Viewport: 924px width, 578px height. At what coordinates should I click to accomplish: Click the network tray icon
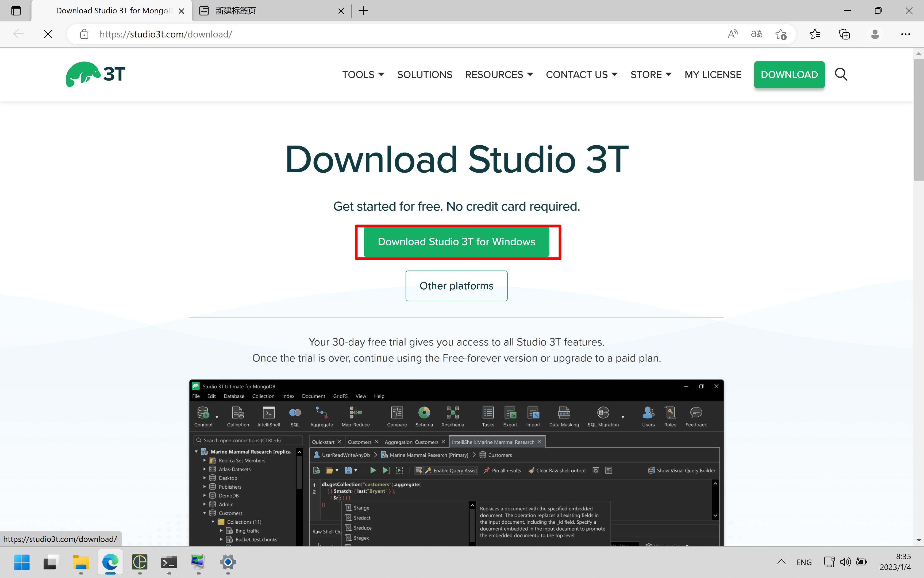(x=829, y=562)
